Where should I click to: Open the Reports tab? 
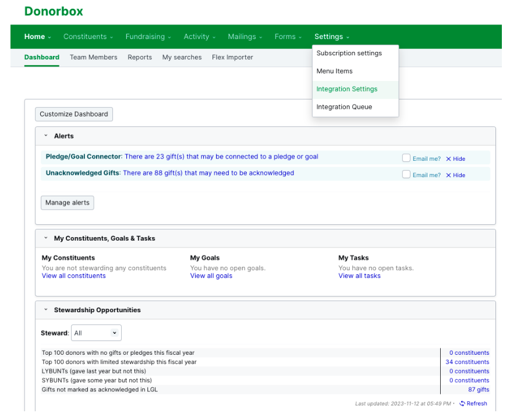click(x=140, y=57)
